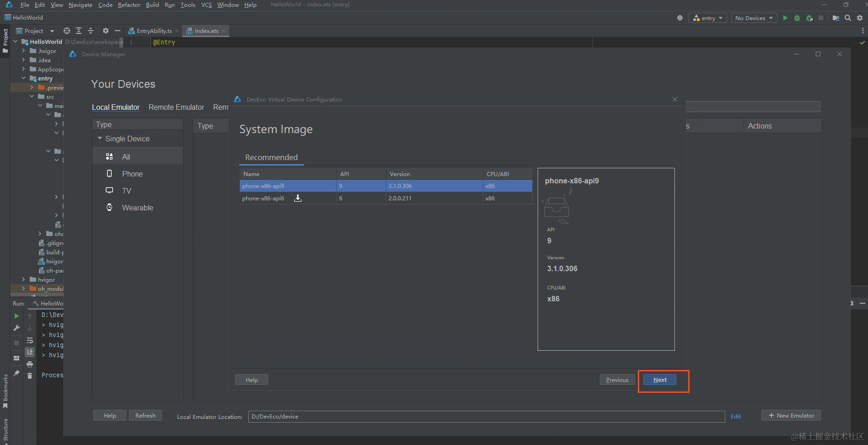Image resolution: width=868 pixels, height=445 pixels.
Task: Switch to EntryAbility.ts editor tab
Action: pos(154,31)
